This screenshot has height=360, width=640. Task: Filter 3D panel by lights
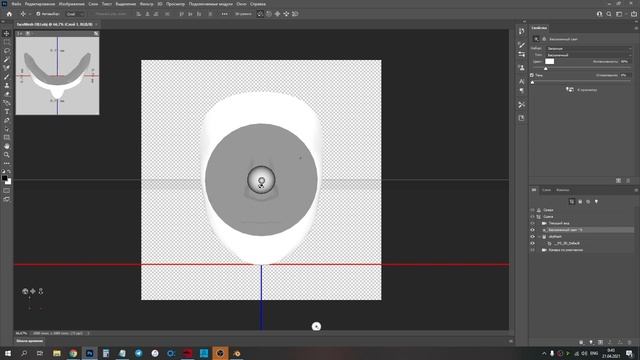click(x=596, y=202)
